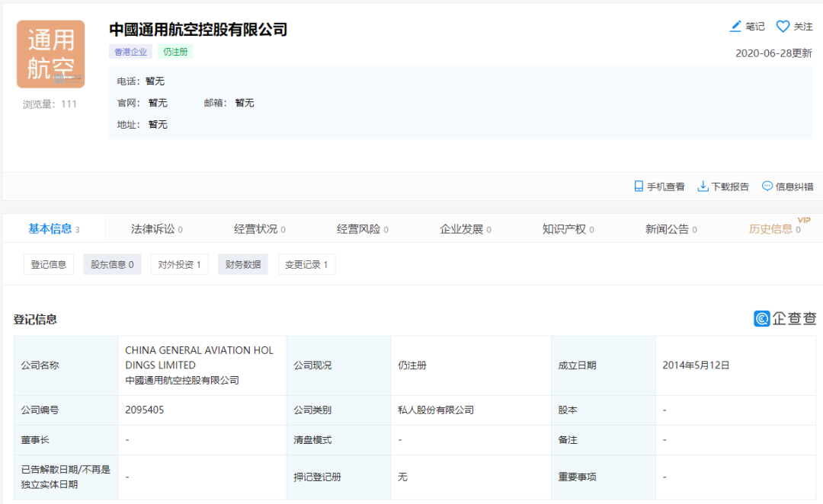Image resolution: width=823 pixels, height=504 pixels.
Task: Click the 重要事项 label cell
Action: (x=603, y=477)
